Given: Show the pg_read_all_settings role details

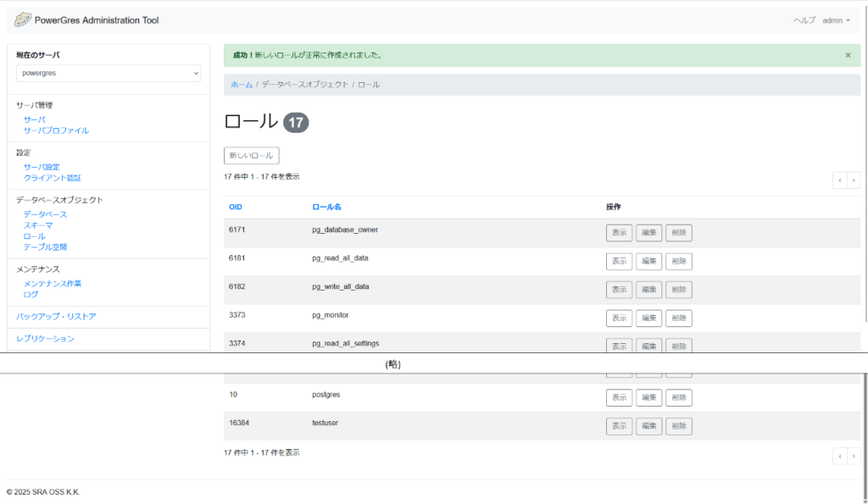Looking at the screenshot, I should [619, 346].
